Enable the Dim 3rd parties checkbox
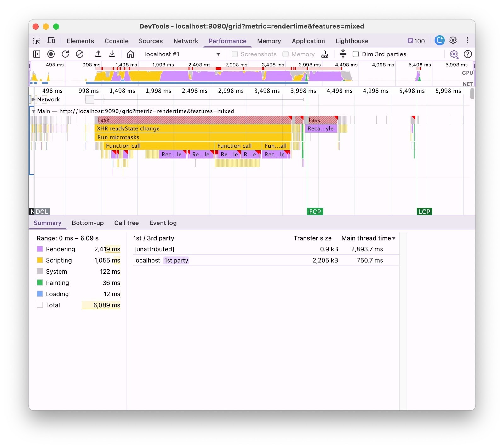This screenshot has width=504, height=448. [x=356, y=54]
